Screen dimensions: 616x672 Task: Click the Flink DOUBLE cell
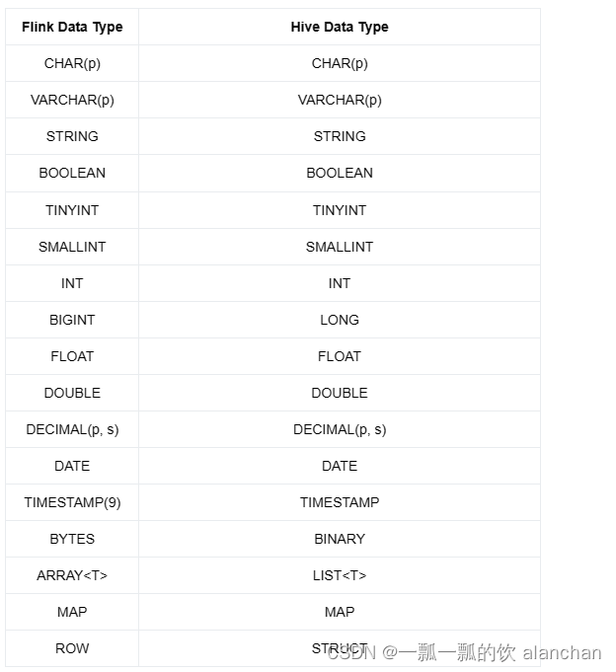coord(72,393)
